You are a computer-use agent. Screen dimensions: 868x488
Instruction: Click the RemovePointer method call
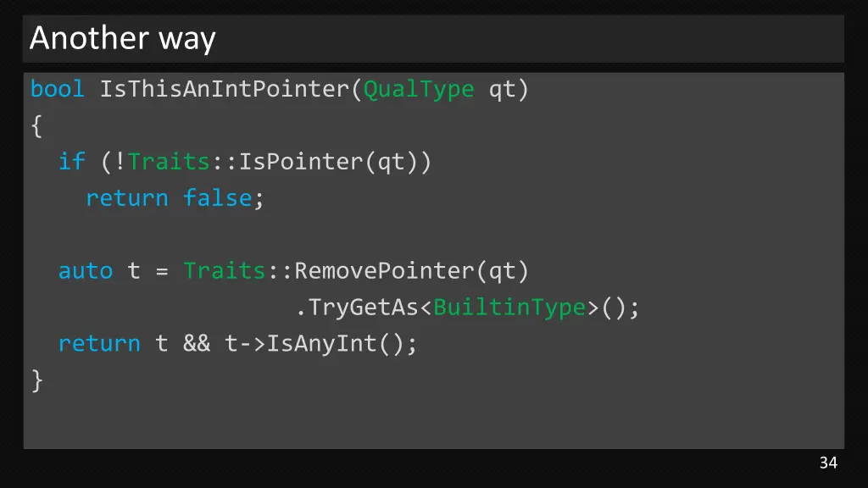(385, 271)
